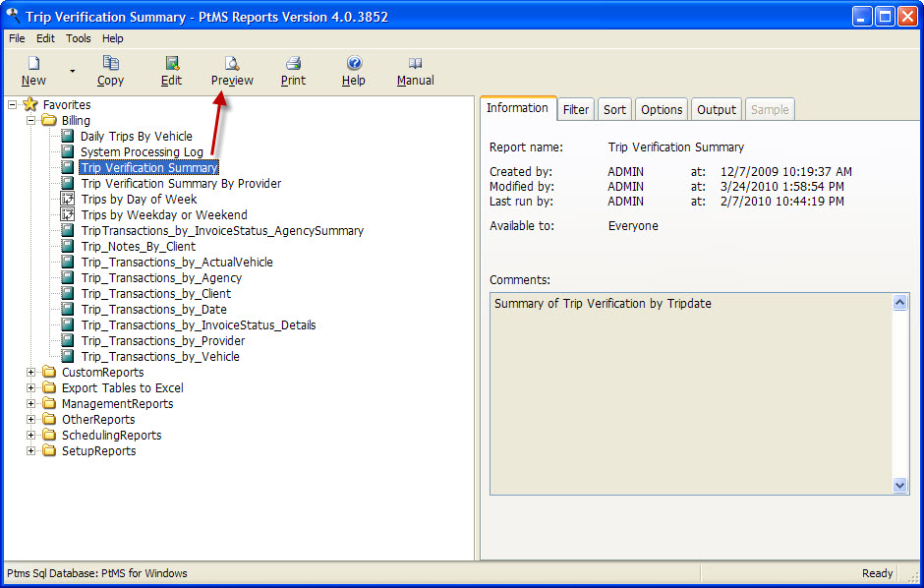
Task: Click the application icon in title bar
Action: (x=13, y=16)
